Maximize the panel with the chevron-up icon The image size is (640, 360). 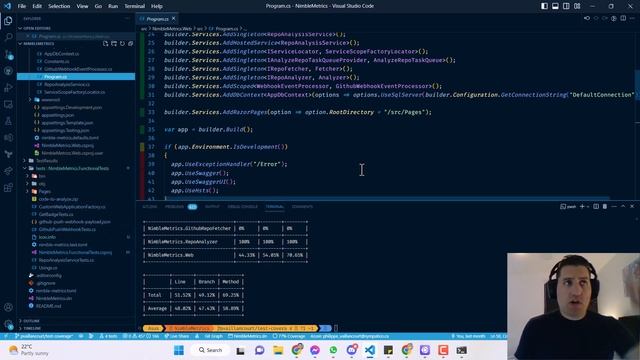[x=623, y=207]
